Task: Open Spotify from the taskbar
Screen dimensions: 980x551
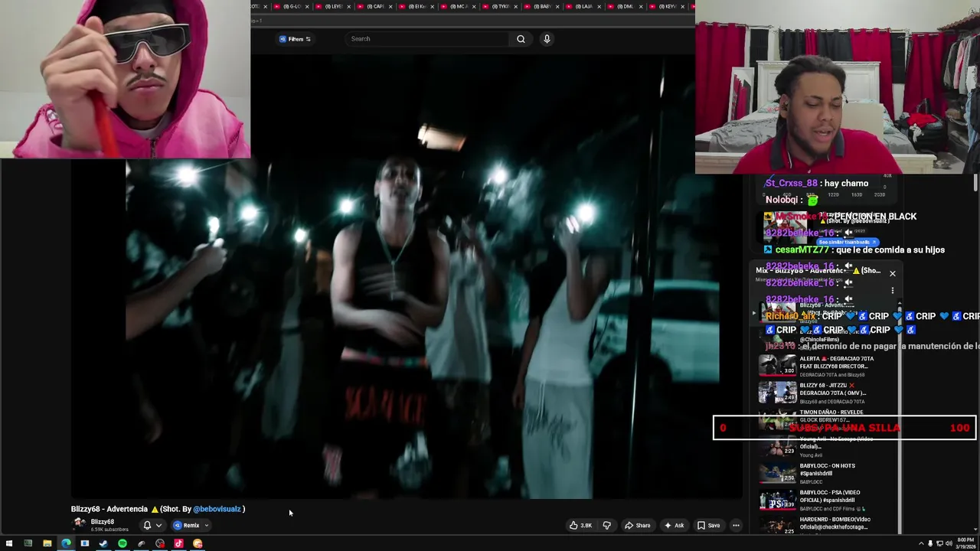Action: 122,543
